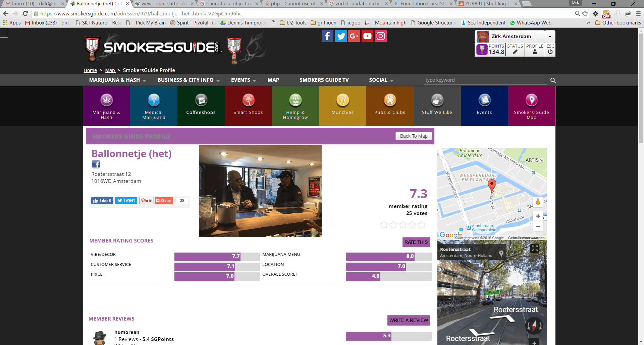Image resolution: width=644 pixels, height=345 pixels.
Task: Open SMOKERS GUIDE TV menu item
Action: tap(324, 80)
